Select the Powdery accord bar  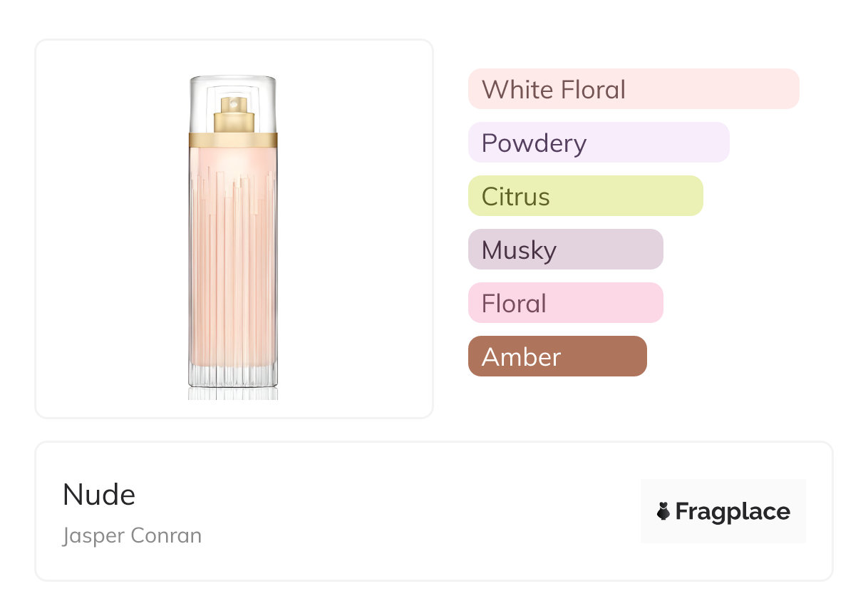(x=598, y=143)
